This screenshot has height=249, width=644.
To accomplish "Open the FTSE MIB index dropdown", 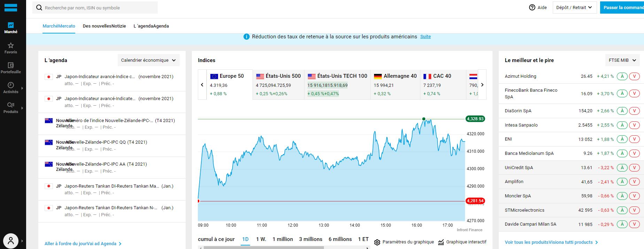I will pos(622,60).
